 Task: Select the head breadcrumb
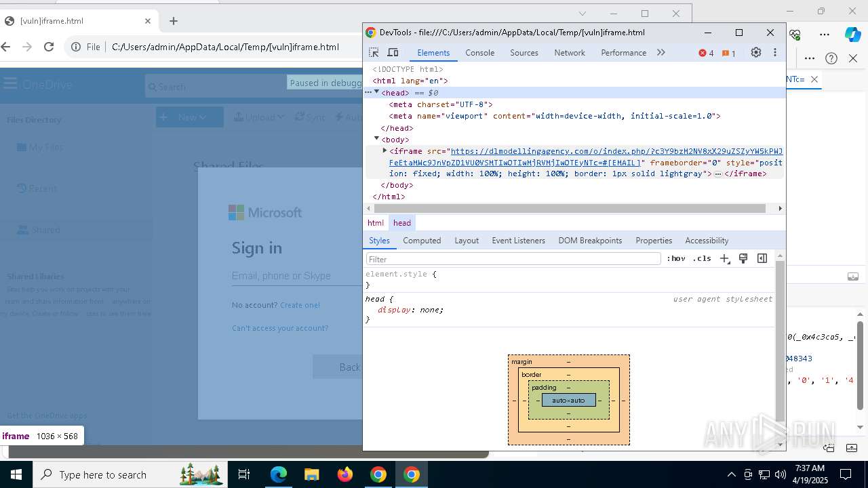[402, 223]
